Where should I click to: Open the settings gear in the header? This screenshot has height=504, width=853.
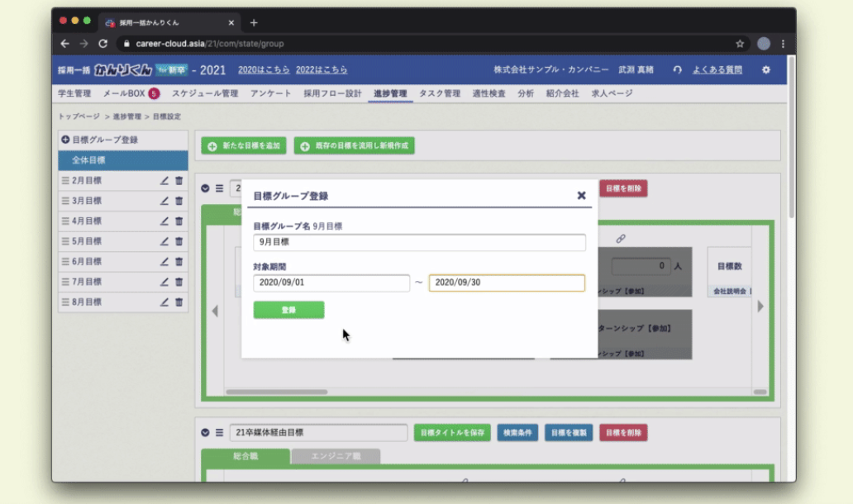[766, 69]
